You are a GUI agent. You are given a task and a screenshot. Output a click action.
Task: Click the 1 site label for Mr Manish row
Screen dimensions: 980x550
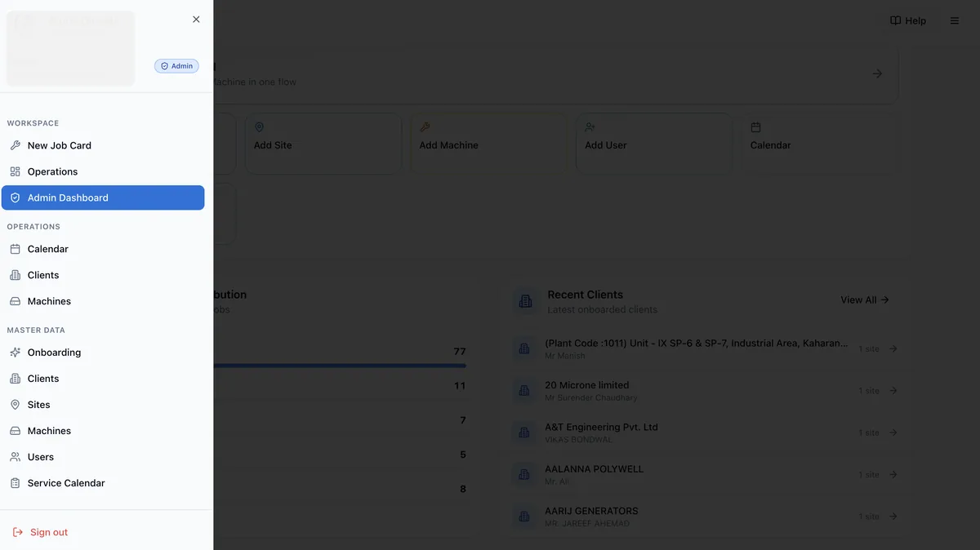click(x=869, y=349)
